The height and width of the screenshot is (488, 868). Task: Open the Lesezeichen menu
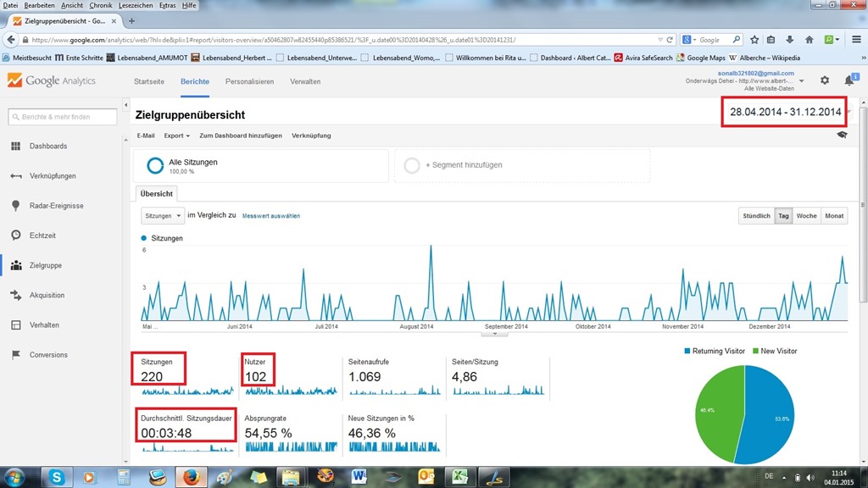[x=134, y=5]
